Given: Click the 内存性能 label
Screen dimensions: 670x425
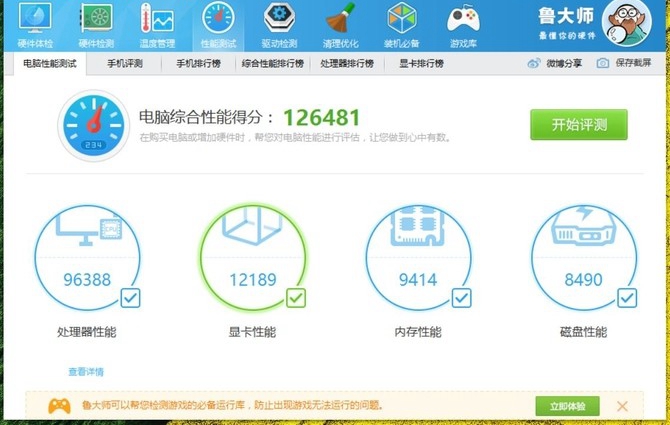Looking at the screenshot, I should [x=418, y=332].
